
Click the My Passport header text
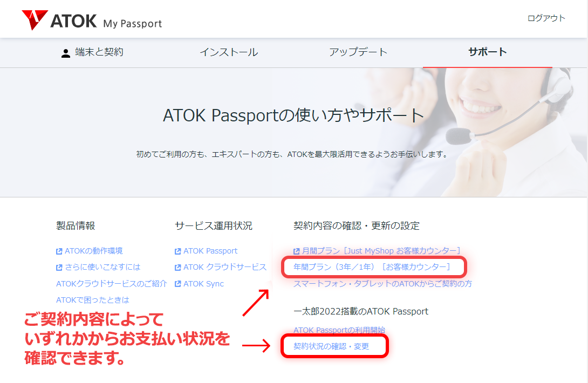pyautogui.click(x=132, y=24)
